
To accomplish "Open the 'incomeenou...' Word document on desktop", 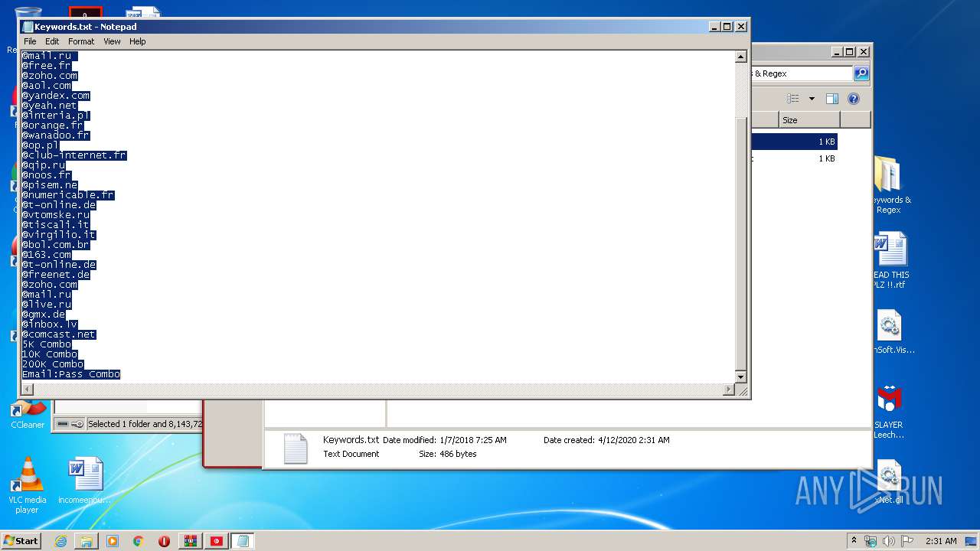I will pyautogui.click(x=85, y=481).
